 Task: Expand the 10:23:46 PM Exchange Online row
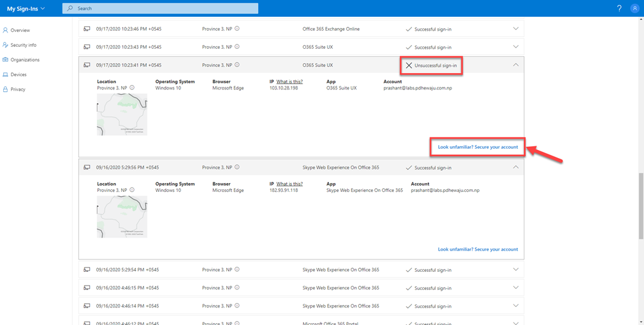[x=516, y=29]
